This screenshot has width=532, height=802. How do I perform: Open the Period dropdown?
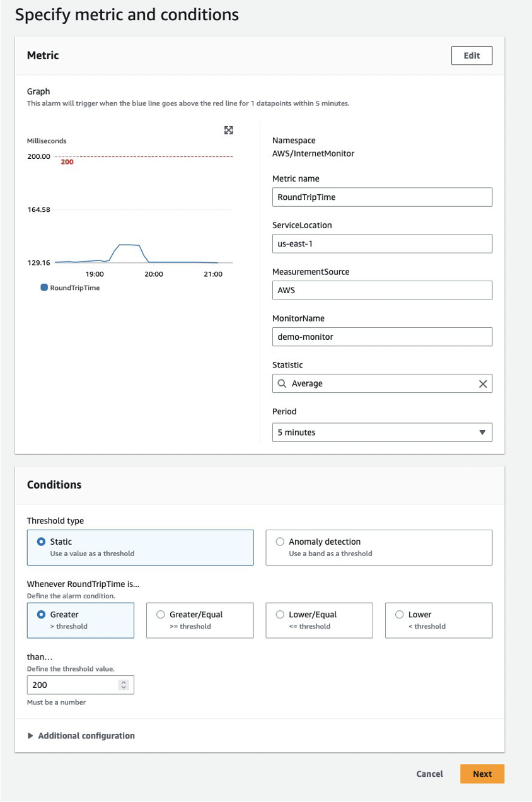point(382,433)
